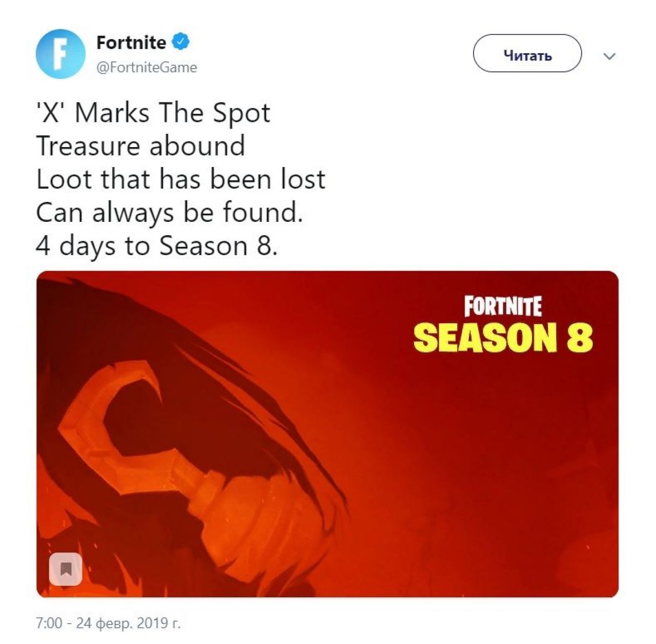The width and height of the screenshot is (656, 644).
Task: Click the line "Loot that has been lost"
Action: point(181,179)
